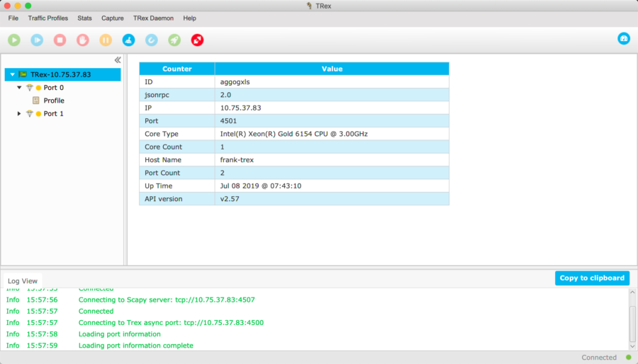Screen dimensions: 638x364
Task: Open the File menu
Action: pos(13,18)
